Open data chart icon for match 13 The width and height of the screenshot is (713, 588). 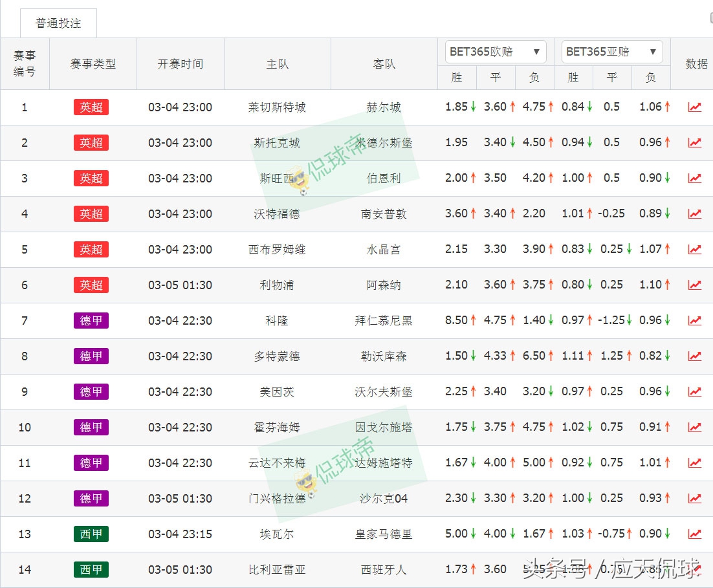pyautogui.click(x=694, y=534)
